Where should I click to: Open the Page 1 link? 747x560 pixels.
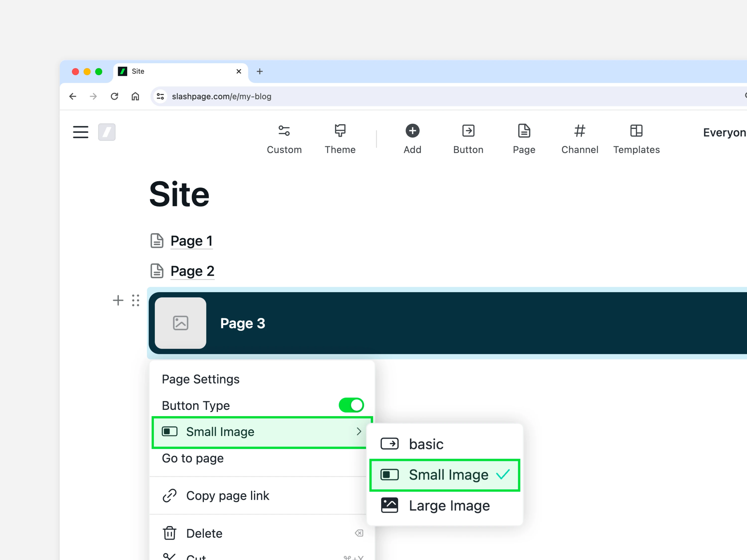[191, 241]
